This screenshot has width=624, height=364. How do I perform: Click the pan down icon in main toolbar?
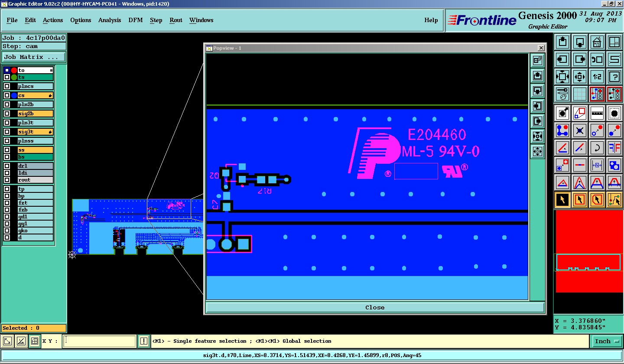click(x=580, y=42)
